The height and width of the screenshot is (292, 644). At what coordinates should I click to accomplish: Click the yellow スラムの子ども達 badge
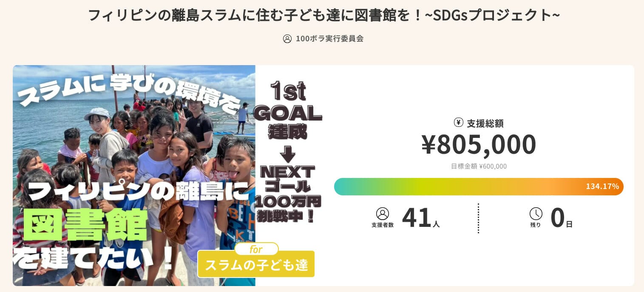point(256,265)
